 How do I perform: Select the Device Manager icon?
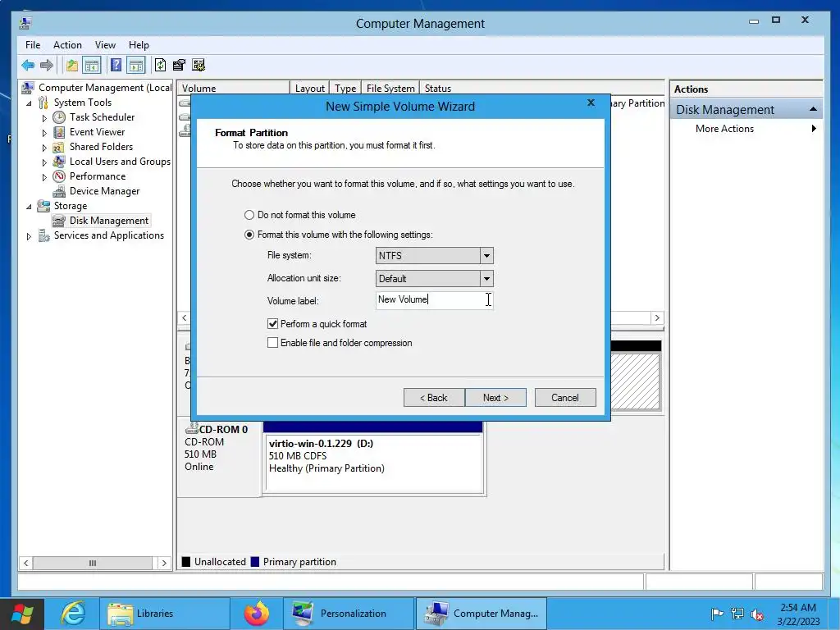pos(59,191)
